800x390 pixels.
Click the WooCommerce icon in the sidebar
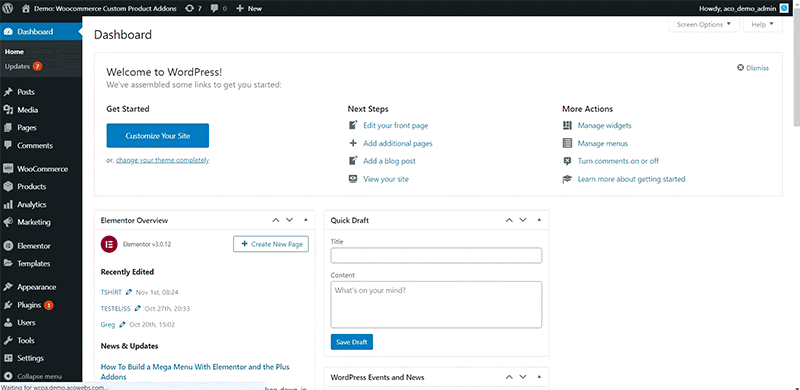point(8,169)
